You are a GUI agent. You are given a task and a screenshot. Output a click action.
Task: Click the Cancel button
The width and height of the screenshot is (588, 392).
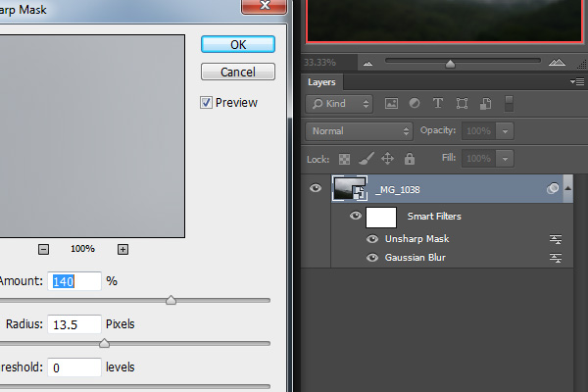[238, 72]
